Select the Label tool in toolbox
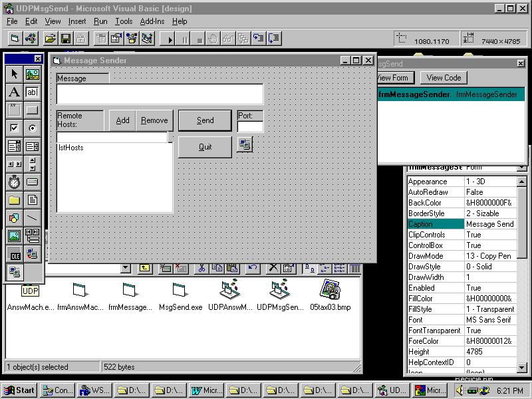Viewport: 532px width, 399px height. [14, 92]
